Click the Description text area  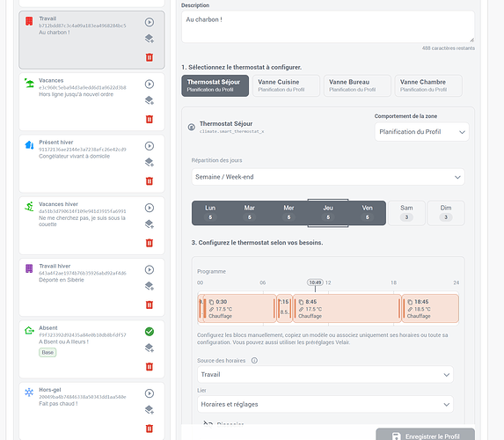[328, 27]
